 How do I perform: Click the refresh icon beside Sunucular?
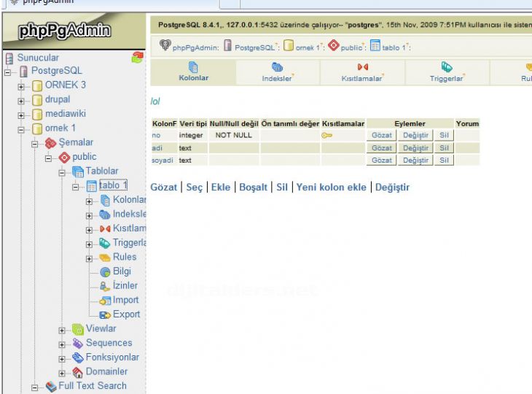click(138, 57)
